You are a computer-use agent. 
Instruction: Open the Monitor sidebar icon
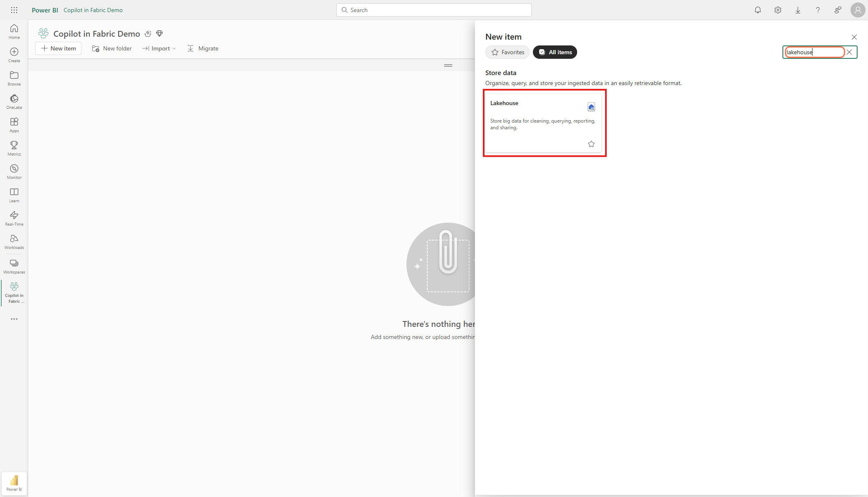14,171
